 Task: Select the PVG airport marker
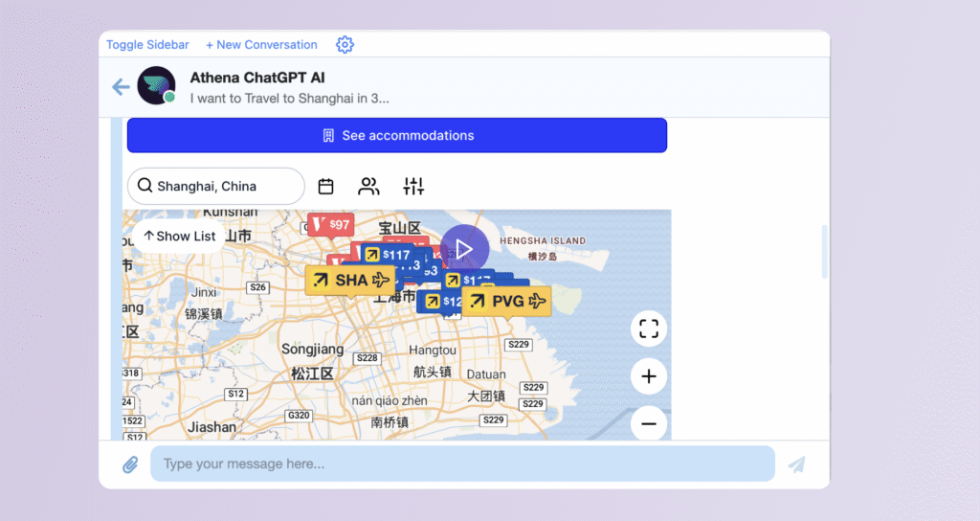pos(507,302)
